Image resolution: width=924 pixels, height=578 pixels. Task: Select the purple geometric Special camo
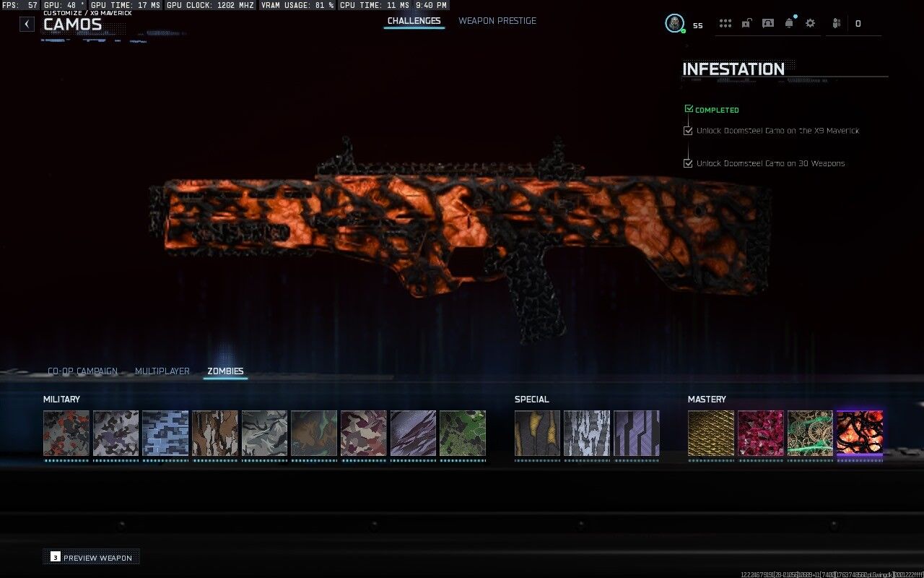pyautogui.click(x=637, y=433)
